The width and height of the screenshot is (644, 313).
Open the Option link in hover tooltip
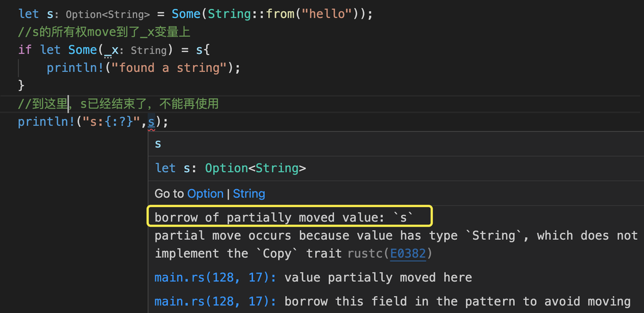coord(205,193)
